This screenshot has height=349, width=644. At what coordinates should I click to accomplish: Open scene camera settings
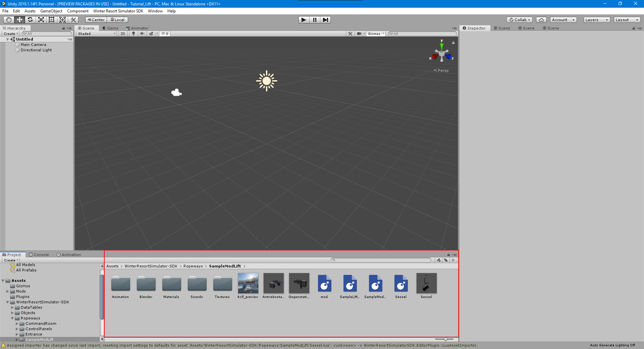(x=359, y=34)
